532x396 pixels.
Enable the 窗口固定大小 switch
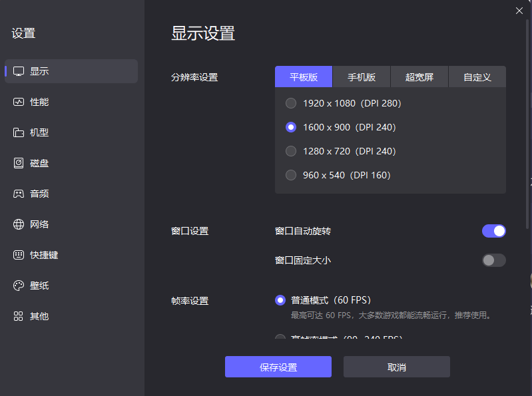(x=493, y=260)
